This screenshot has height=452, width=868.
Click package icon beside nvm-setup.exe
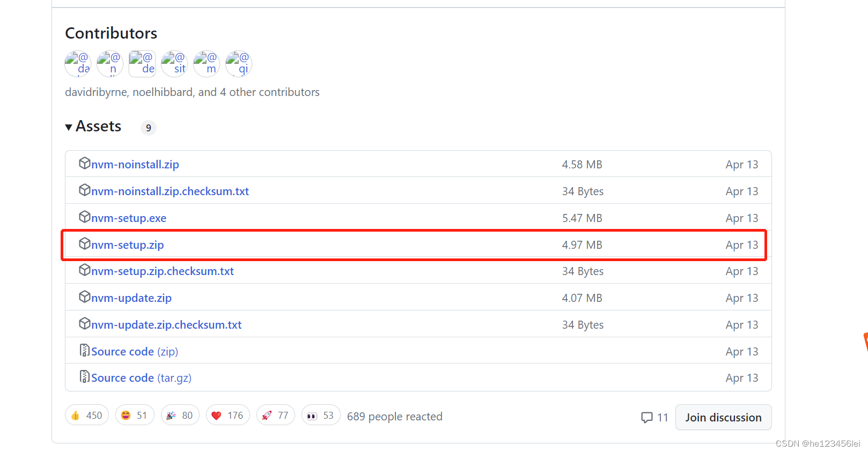point(84,217)
